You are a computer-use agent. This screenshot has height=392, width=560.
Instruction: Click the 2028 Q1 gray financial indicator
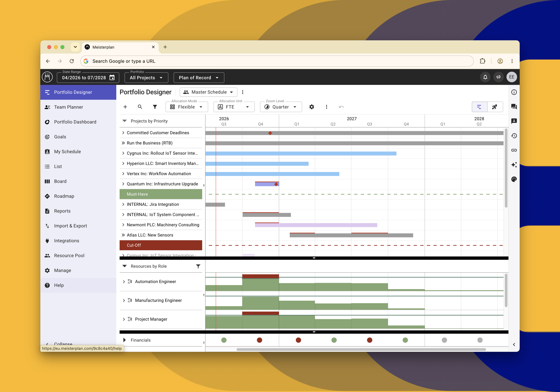[x=444, y=340]
